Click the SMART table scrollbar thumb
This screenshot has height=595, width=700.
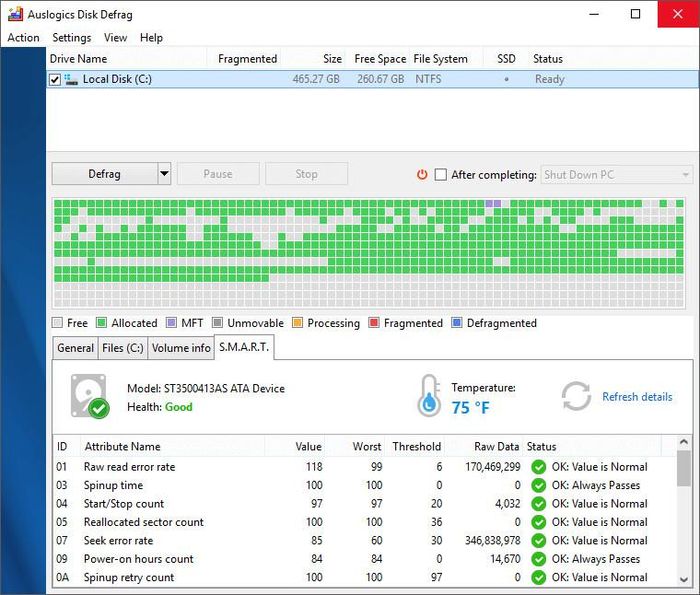(683, 469)
